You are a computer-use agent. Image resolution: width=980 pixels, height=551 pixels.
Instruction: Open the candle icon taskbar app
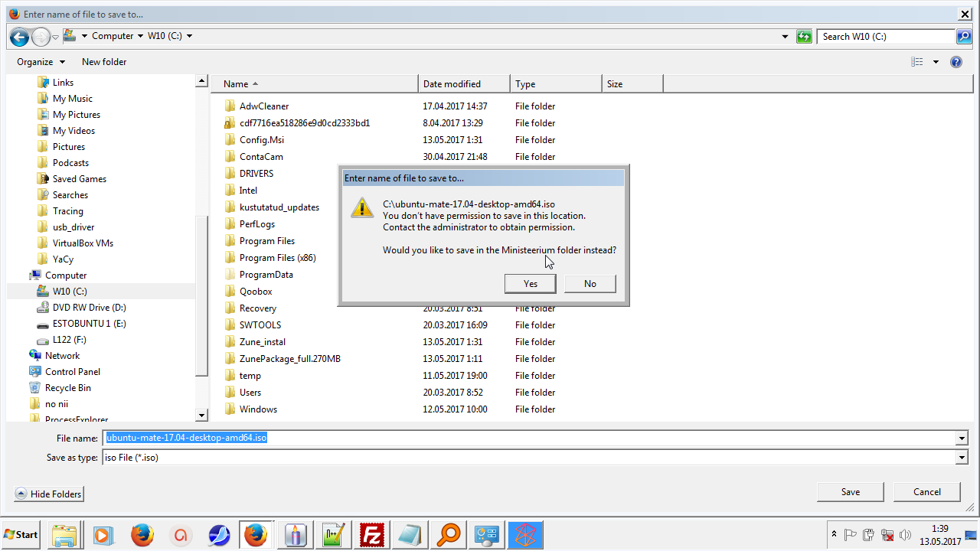[x=296, y=535]
